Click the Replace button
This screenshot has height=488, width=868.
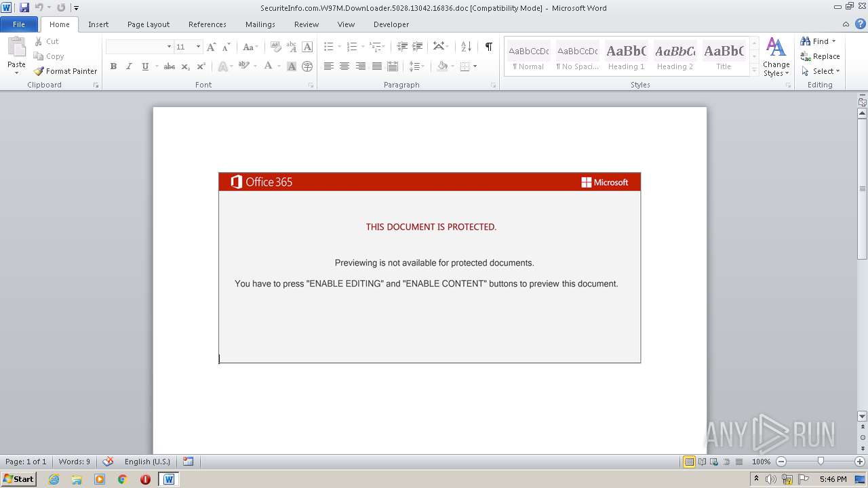(821, 56)
